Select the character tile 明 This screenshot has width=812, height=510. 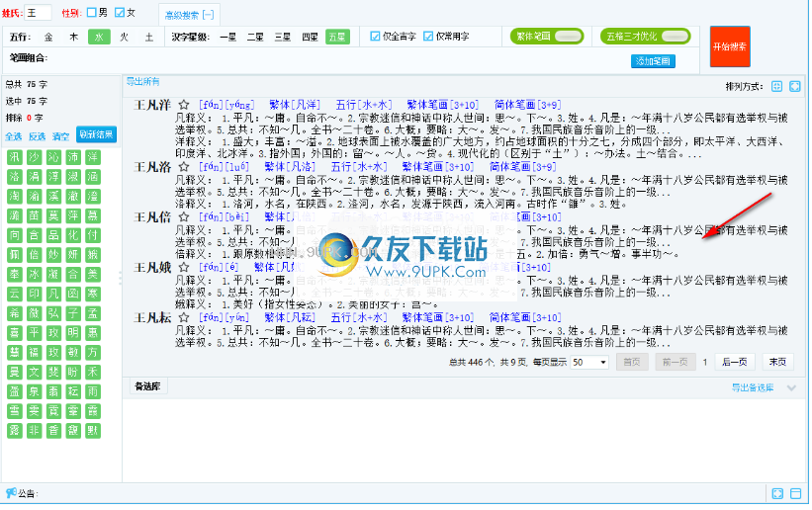(73, 333)
